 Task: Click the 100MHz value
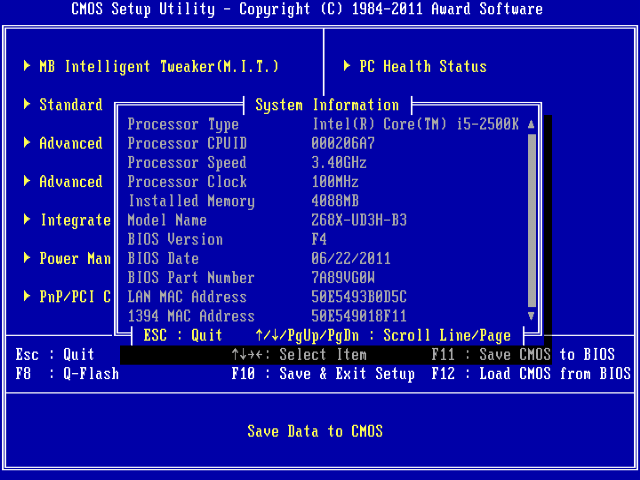click(335, 182)
